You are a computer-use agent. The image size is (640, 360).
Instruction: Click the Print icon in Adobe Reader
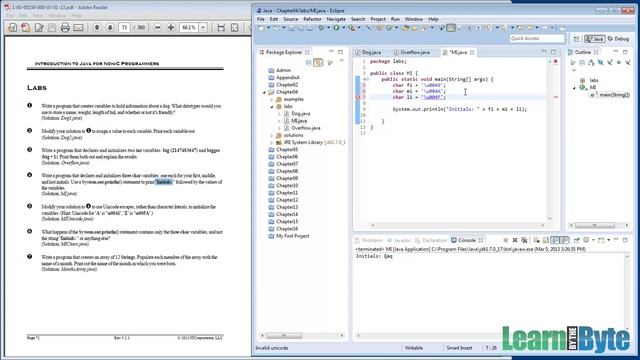point(65,27)
